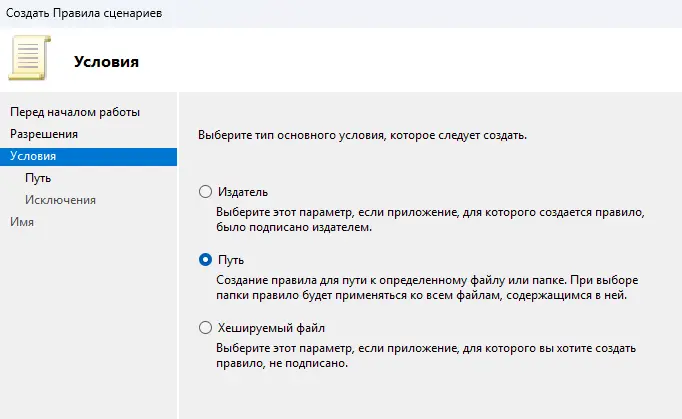Click 'Выберите тип основного условия' instruction text
Screen dimensions: 682x419
point(362,134)
